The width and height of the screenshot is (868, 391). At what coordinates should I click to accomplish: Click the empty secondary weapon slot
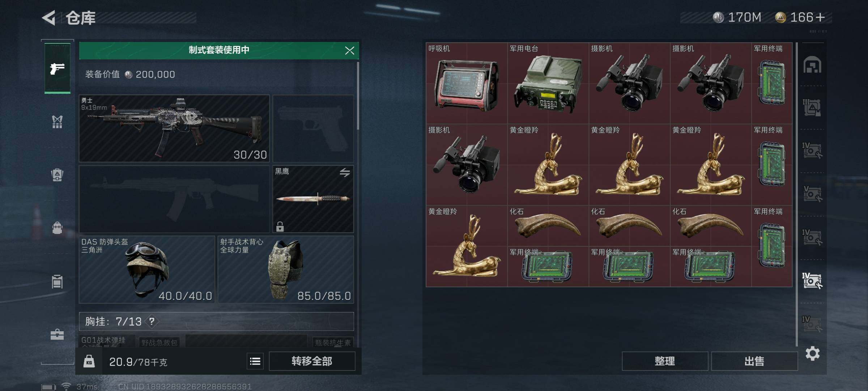[x=174, y=199]
